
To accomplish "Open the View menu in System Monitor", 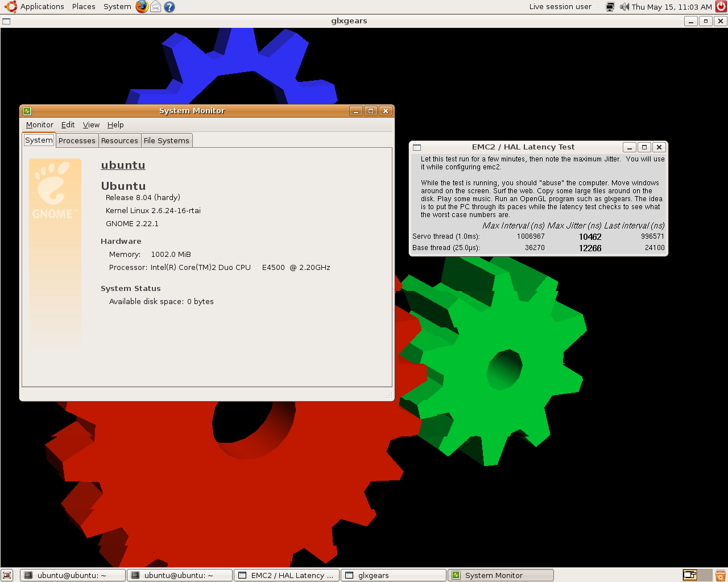I will (x=91, y=125).
